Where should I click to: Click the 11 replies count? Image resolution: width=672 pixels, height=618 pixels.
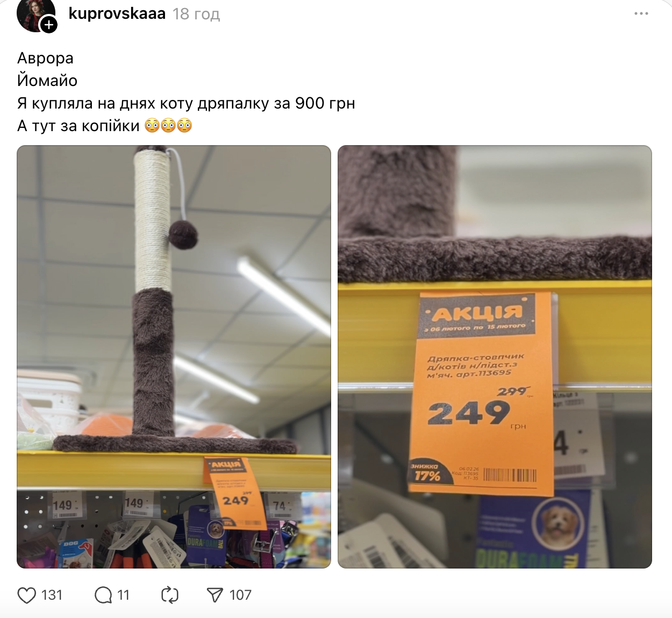(x=124, y=595)
